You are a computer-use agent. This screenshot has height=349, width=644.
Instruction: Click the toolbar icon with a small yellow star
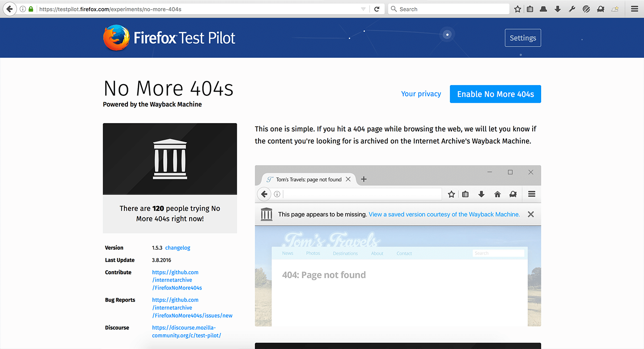point(615,9)
